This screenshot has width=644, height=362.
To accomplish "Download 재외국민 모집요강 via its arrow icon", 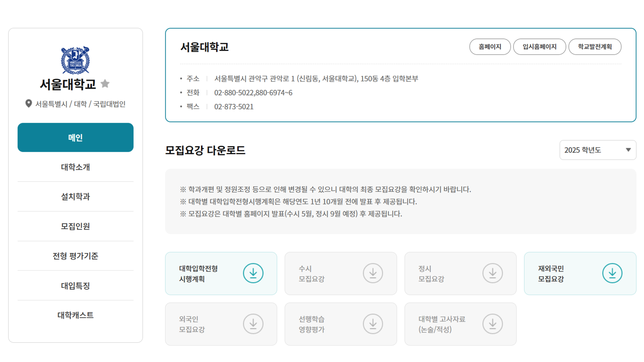I will 612,273.
